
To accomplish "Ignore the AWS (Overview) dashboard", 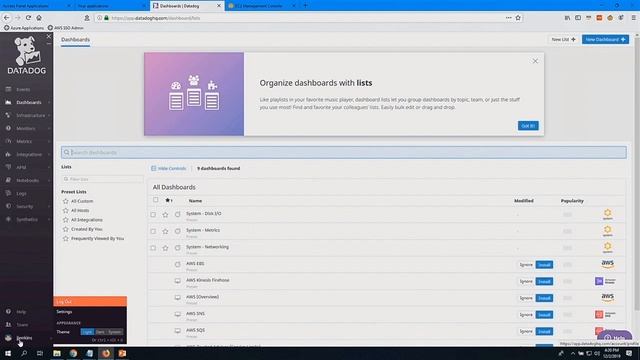I will 526,298.
